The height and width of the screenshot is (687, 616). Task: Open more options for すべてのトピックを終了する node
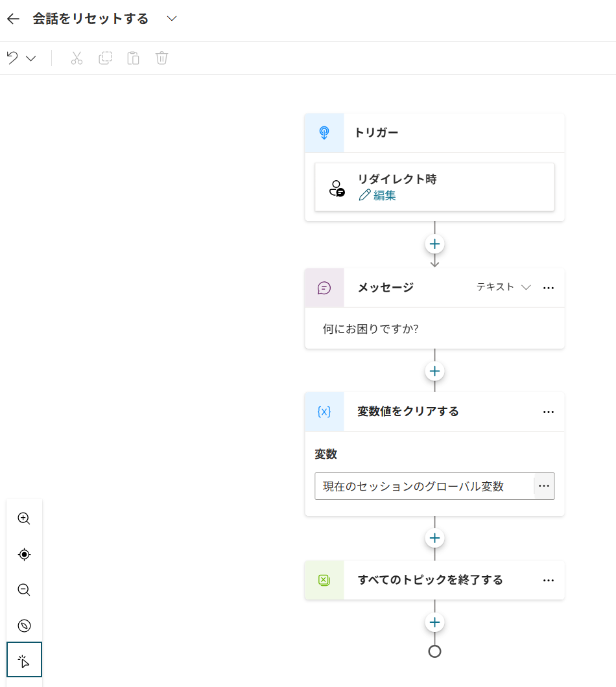[x=549, y=580]
